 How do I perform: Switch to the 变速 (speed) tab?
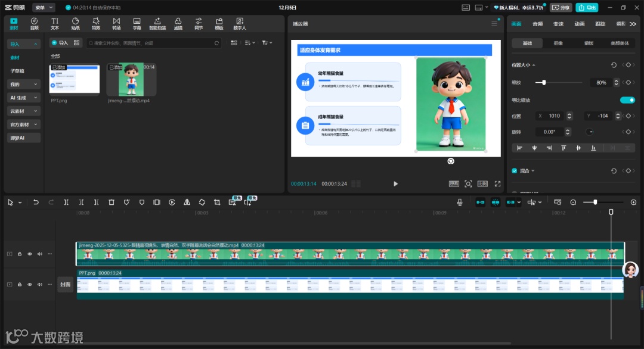click(558, 24)
